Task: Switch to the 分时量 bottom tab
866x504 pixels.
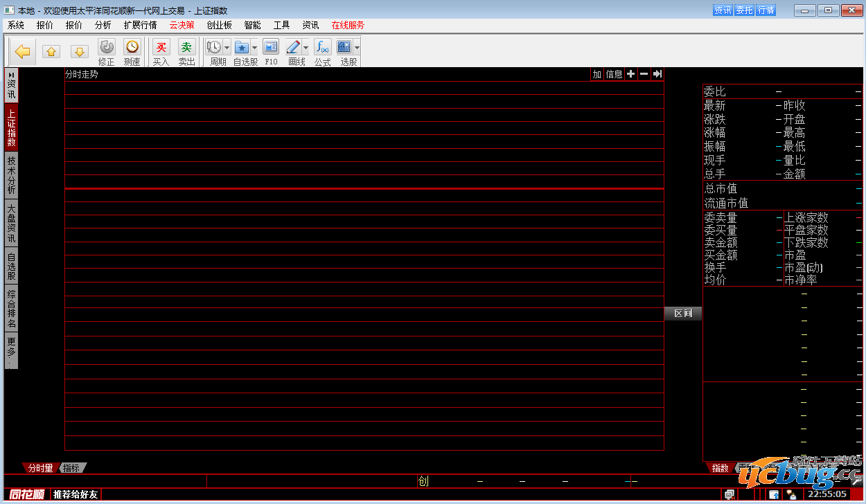Action: point(40,468)
